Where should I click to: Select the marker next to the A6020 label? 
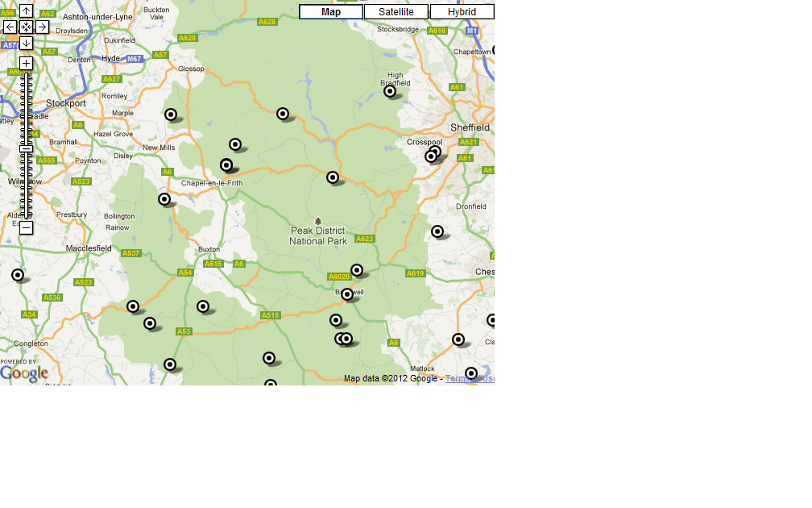pyautogui.click(x=357, y=270)
